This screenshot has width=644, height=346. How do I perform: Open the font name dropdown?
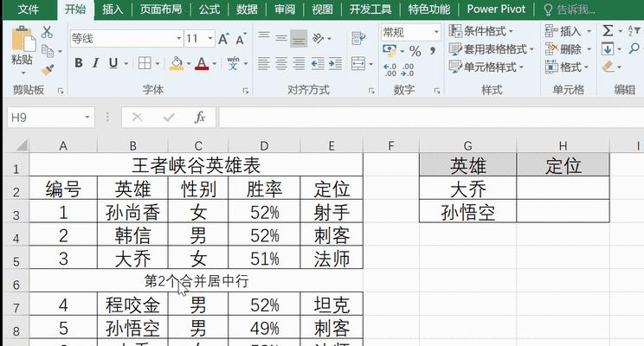179,39
